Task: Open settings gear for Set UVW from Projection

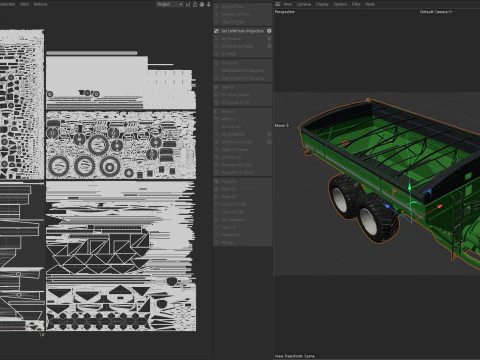Action: pyautogui.click(x=269, y=31)
